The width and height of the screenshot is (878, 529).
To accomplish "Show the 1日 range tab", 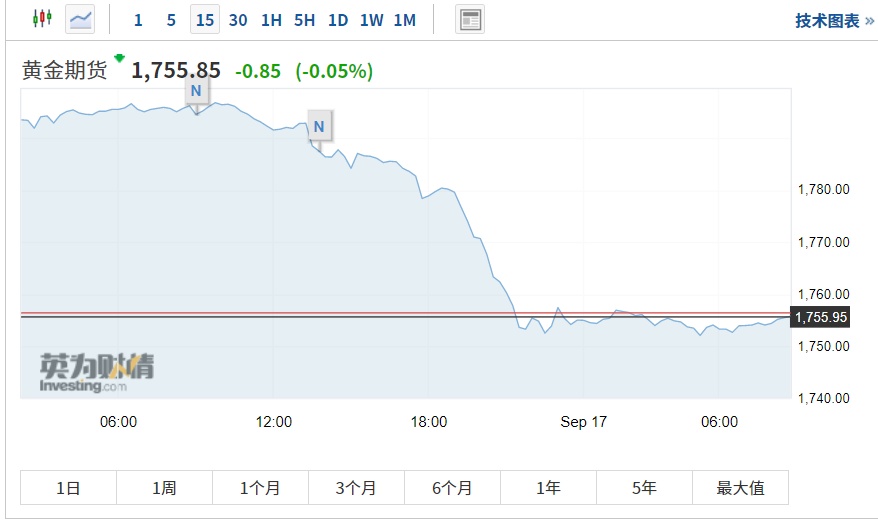I will [x=68, y=488].
